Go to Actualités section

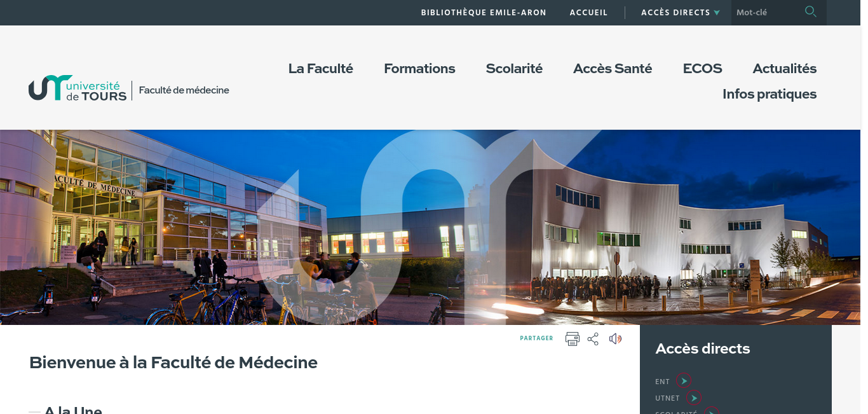[785, 68]
